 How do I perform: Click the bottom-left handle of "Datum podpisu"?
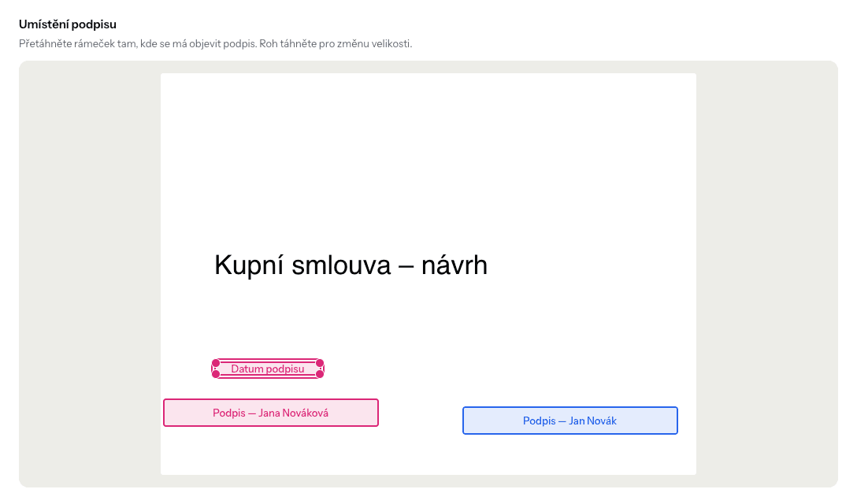tap(216, 374)
